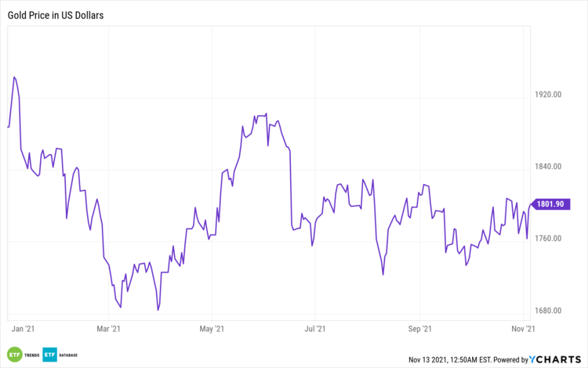The image size is (588, 368).
Task: Click the 1680.00 y-axis price label
Action: tap(546, 311)
